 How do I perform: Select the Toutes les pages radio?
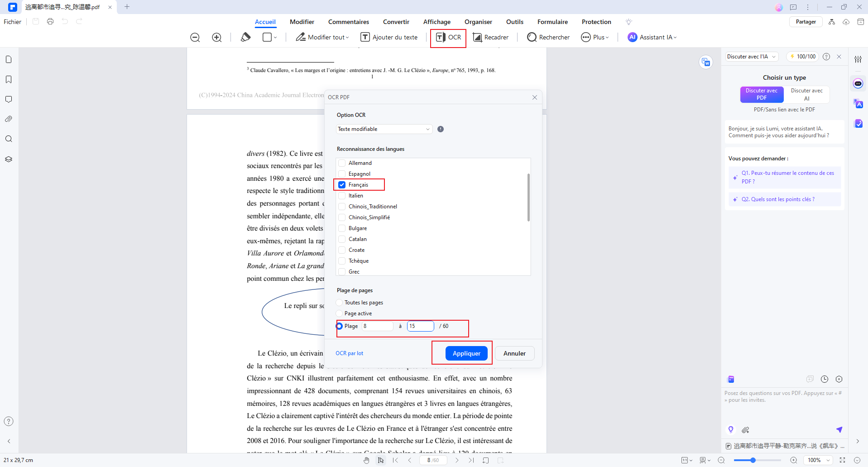[x=340, y=303]
